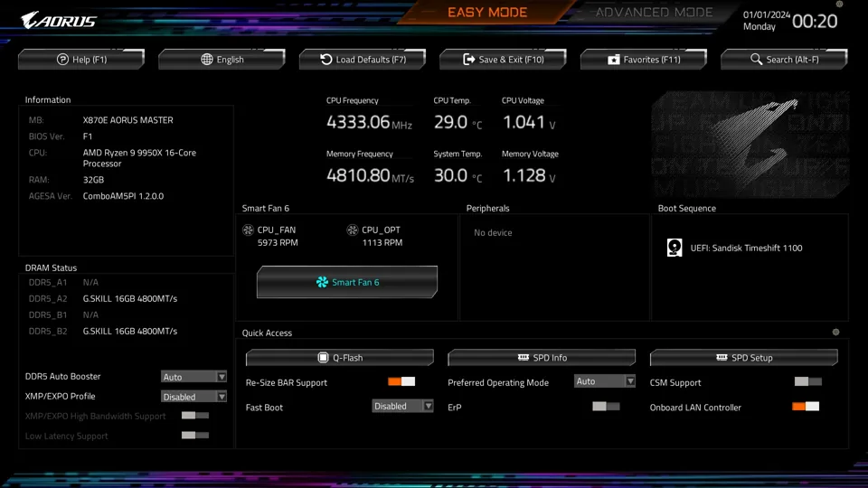This screenshot has height=488, width=868.
Task: Click the Search magnifier icon
Action: [x=756, y=60]
